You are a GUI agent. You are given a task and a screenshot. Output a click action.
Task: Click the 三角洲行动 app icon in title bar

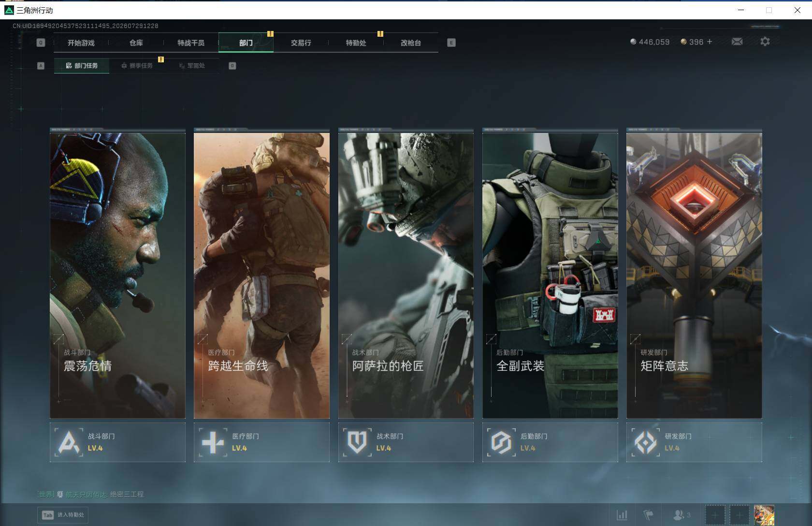click(x=9, y=10)
